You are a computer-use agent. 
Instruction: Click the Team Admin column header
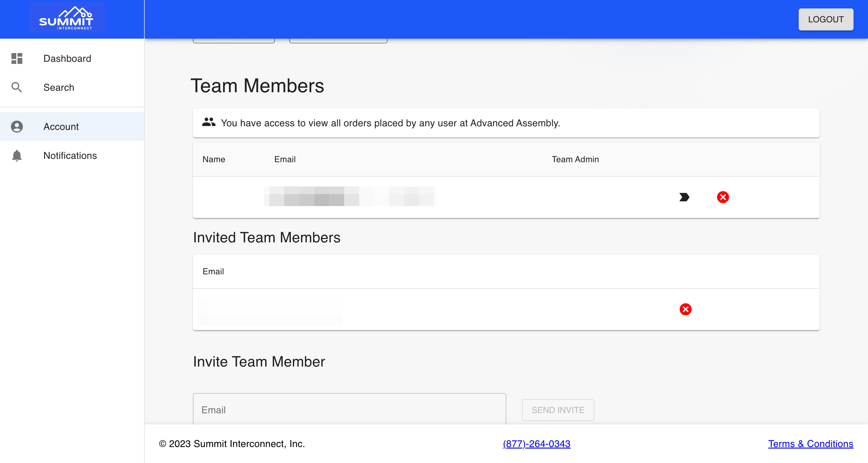click(x=575, y=159)
